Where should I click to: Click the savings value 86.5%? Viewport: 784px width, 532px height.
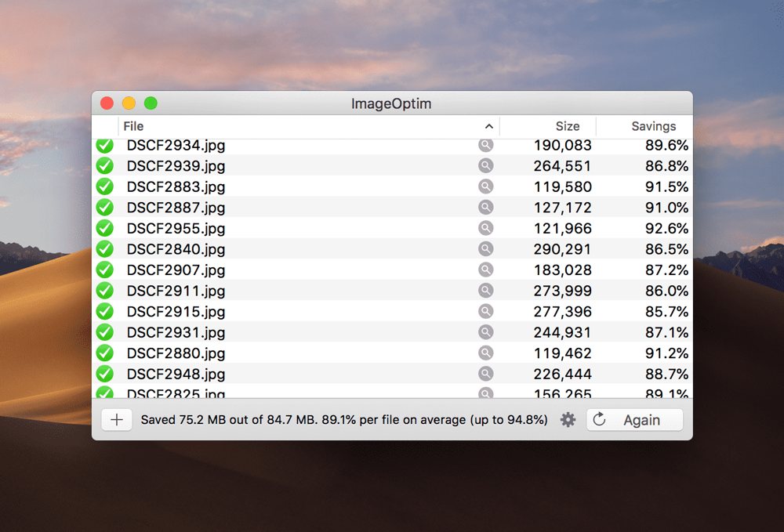click(666, 249)
